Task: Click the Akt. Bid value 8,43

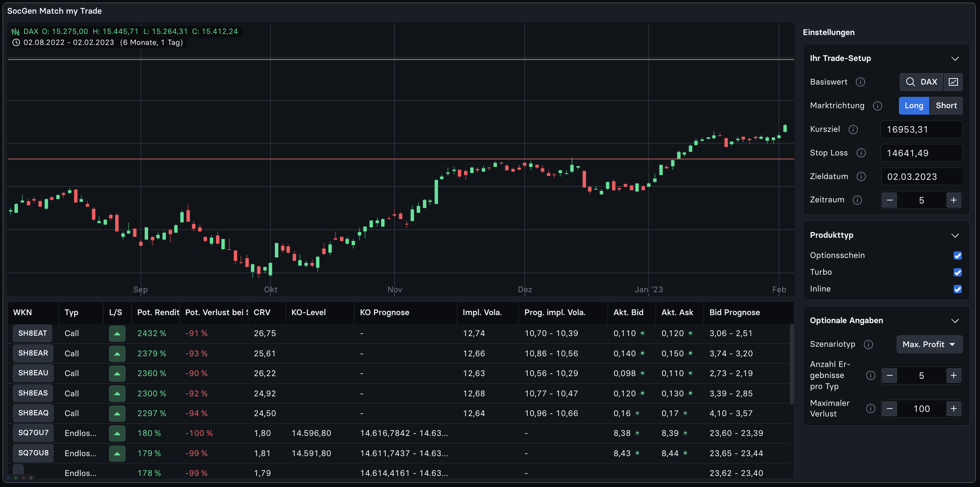Action: pyautogui.click(x=622, y=453)
